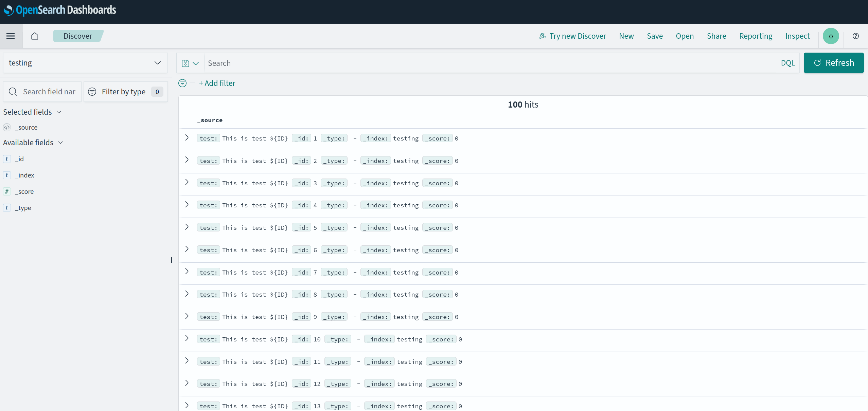Click the number type icon next to _score
This screenshot has width=868, height=411.
tap(7, 191)
